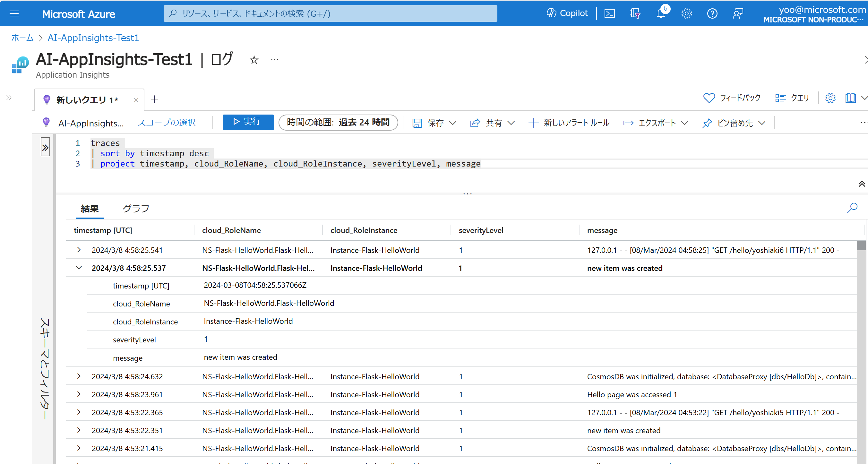Viewport: 868px width, 464px height.
Task: Run the traces query with 実行
Action: (x=248, y=122)
